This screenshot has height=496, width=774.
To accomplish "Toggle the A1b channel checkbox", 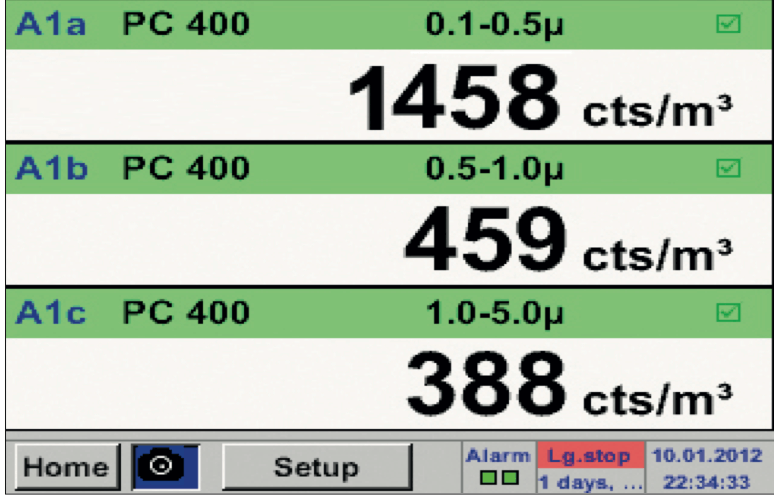I will tap(729, 168).
